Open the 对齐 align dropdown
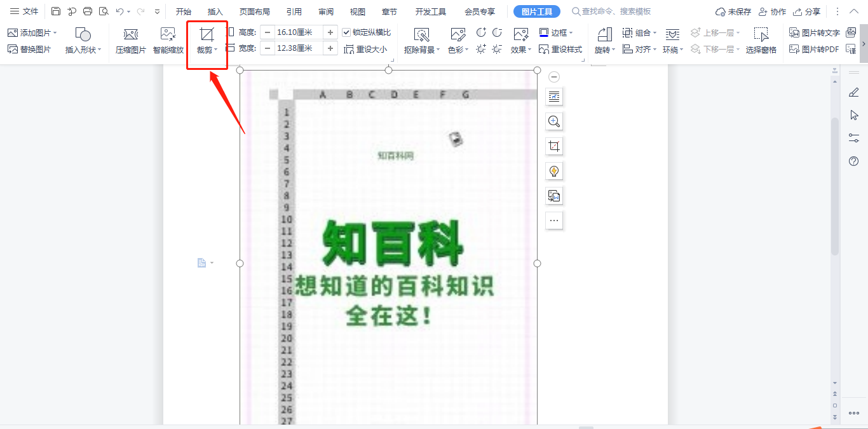Image resolution: width=868 pixels, height=429 pixels. tap(640, 49)
